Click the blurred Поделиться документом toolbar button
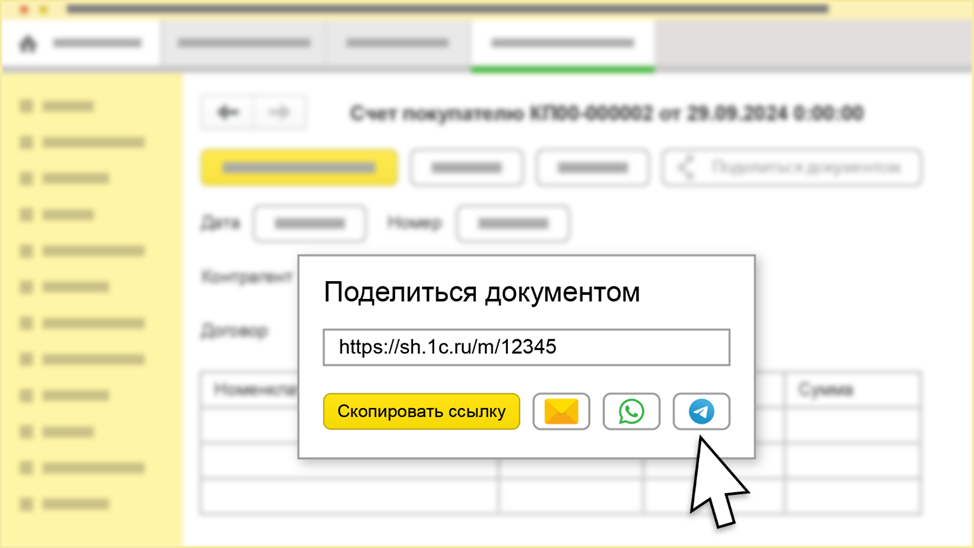 tap(792, 168)
